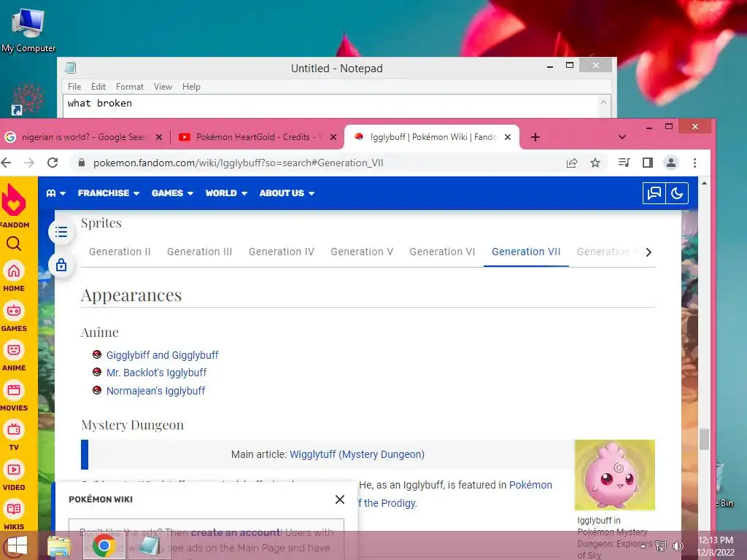The image size is (747, 560).
Task: Open Normajean's Igglybuff link
Action: pos(156,391)
